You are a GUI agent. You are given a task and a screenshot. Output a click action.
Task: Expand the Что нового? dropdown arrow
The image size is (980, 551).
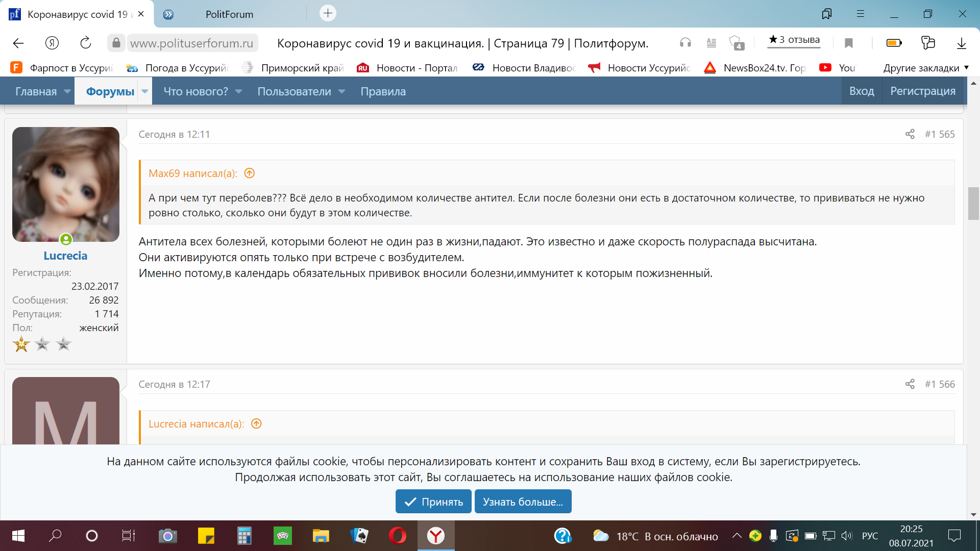238,92
